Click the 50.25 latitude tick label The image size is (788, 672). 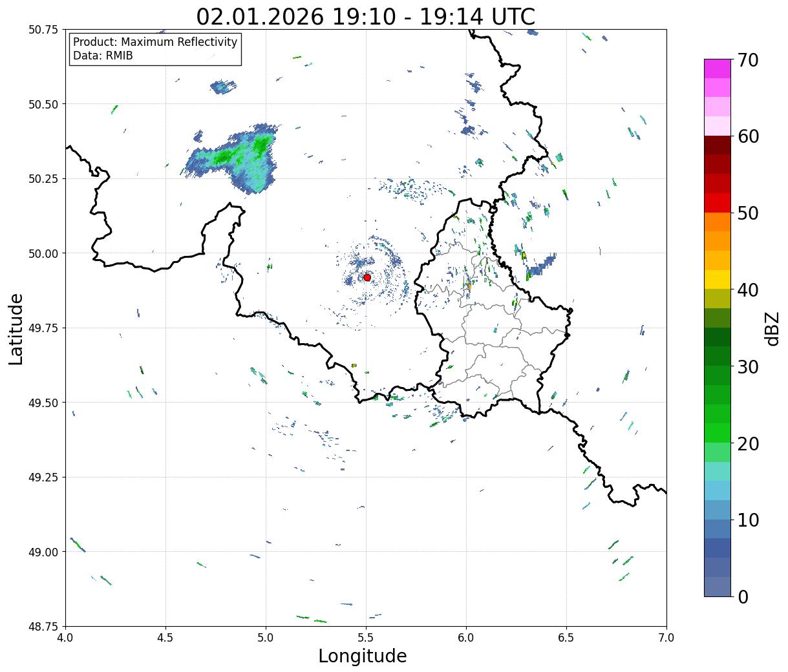click(43, 179)
